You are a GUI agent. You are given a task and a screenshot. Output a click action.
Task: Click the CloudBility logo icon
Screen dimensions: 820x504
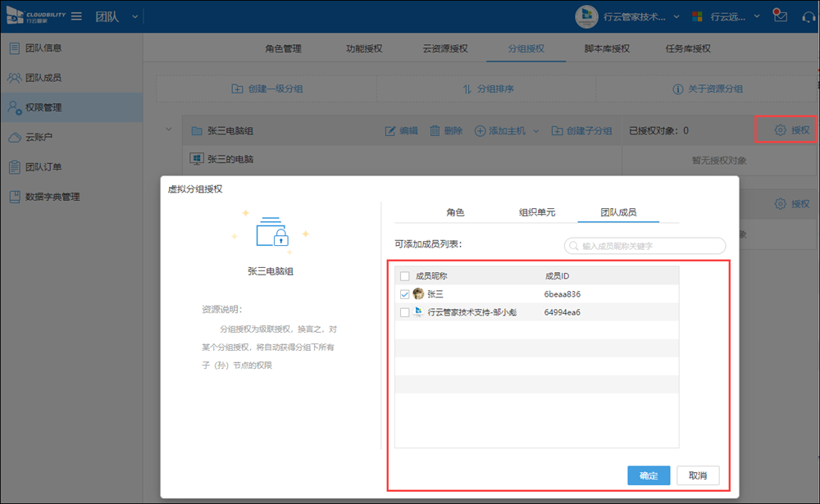[x=15, y=16]
